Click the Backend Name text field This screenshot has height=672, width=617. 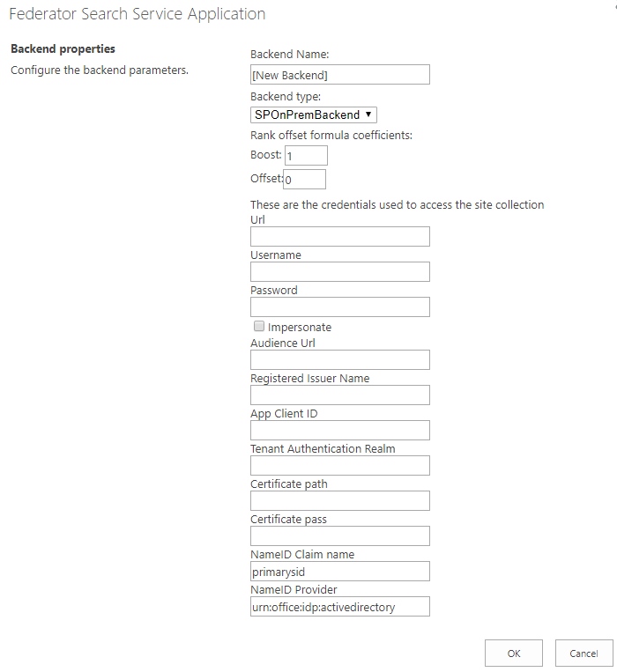tap(339, 75)
